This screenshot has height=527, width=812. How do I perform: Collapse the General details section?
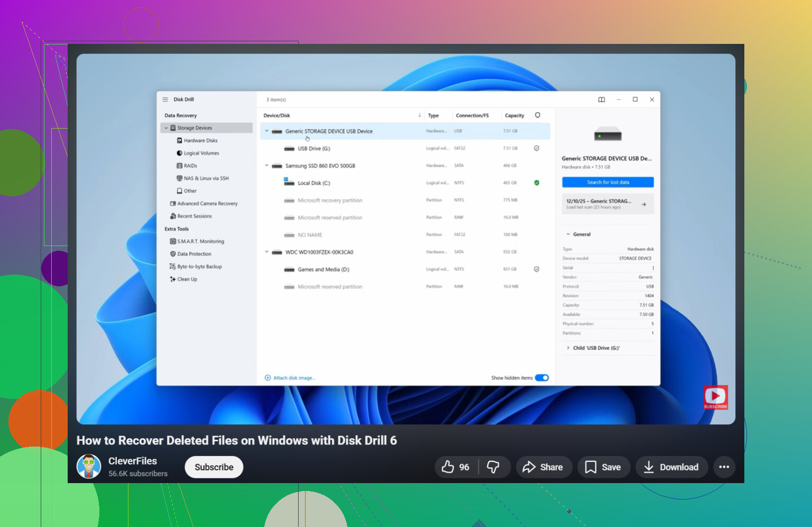pyautogui.click(x=568, y=234)
